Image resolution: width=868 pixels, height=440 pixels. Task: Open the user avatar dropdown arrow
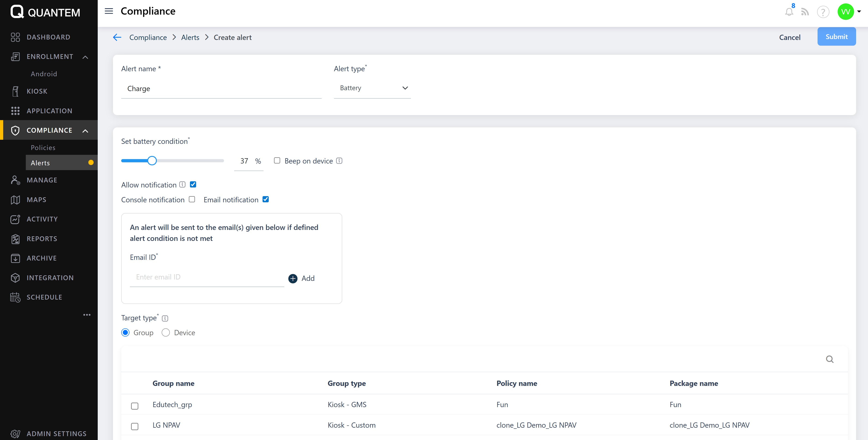coord(859,11)
